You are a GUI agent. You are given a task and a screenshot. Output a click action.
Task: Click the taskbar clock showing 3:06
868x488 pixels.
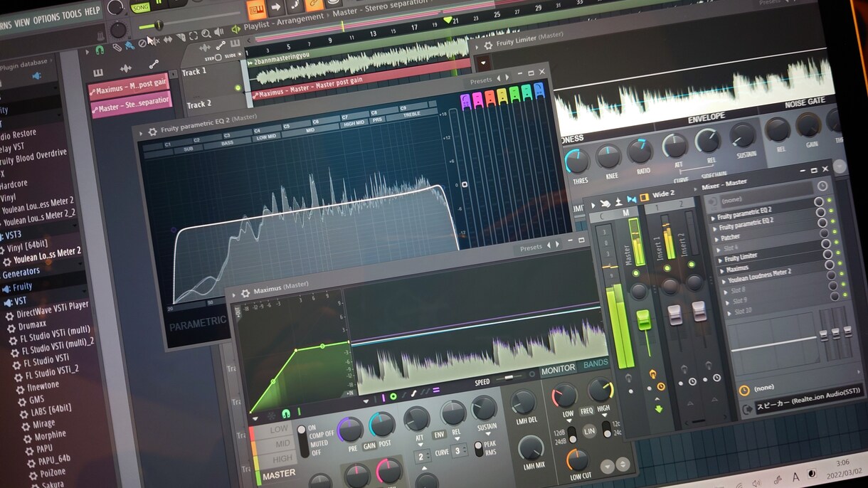tap(842, 462)
